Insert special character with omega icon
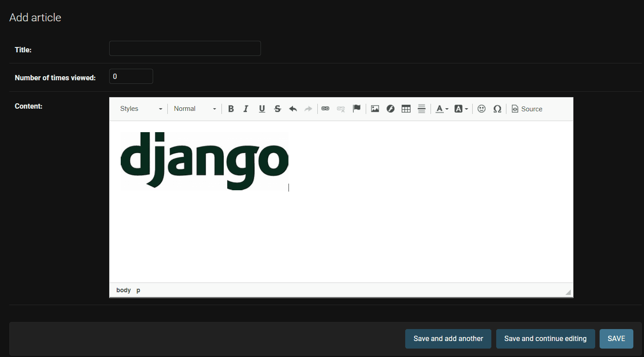This screenshot has height=357, width=644. pos(497,109)
